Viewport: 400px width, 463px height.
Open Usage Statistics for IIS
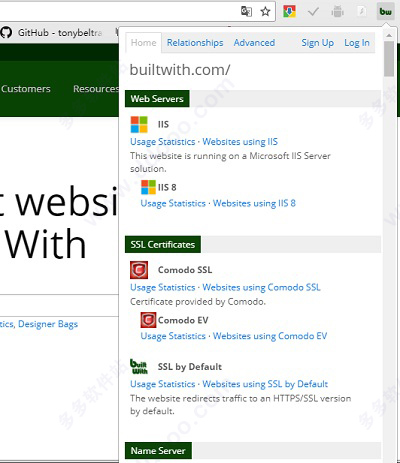pos(163,142)
